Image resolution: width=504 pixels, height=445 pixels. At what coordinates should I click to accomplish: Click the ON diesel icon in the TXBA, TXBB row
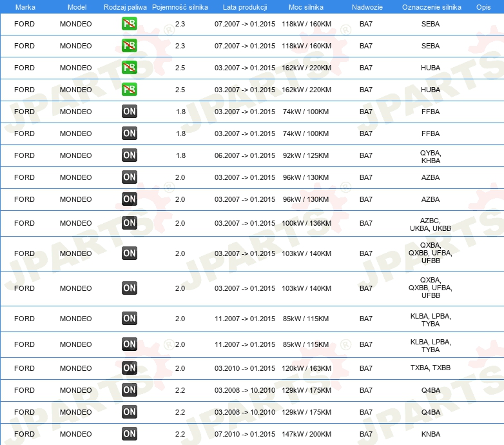tap(130, 368)
